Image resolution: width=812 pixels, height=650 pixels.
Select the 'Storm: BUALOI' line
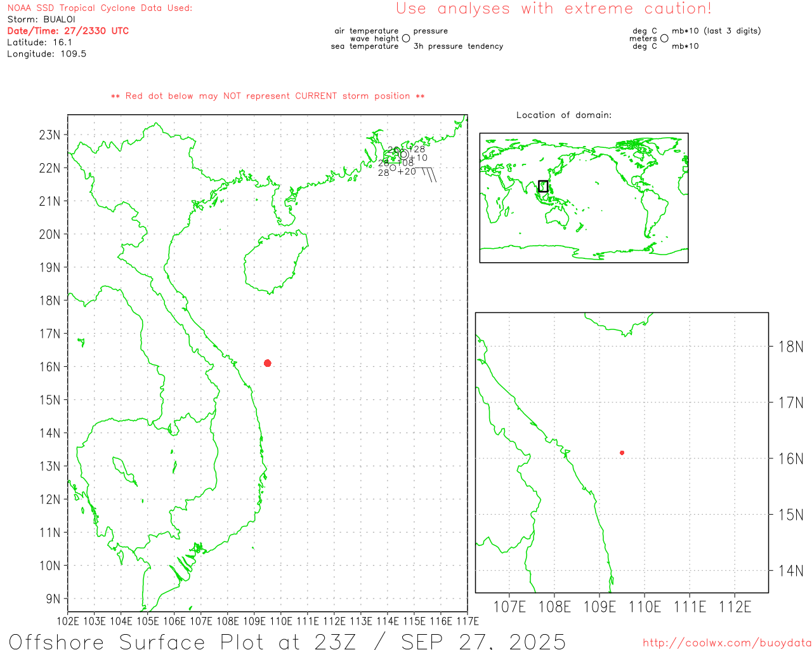tap(41, 20)
